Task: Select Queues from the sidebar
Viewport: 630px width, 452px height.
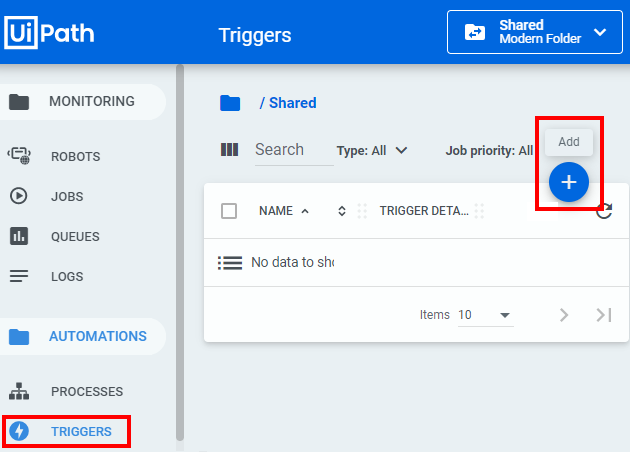Action: [75, 237]
